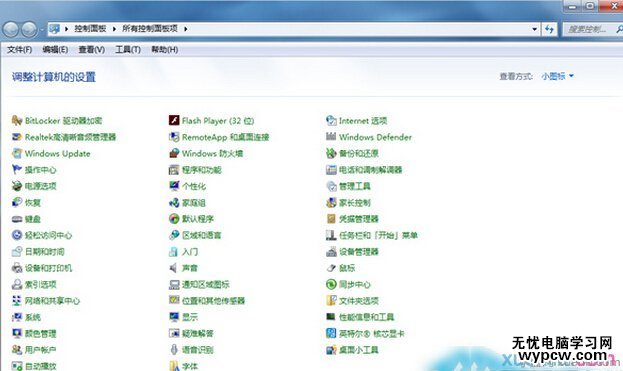The height and width of the screenshot is (371, 623).
Task: Click the 控制面板 breadcrumb
Action: 90,29
